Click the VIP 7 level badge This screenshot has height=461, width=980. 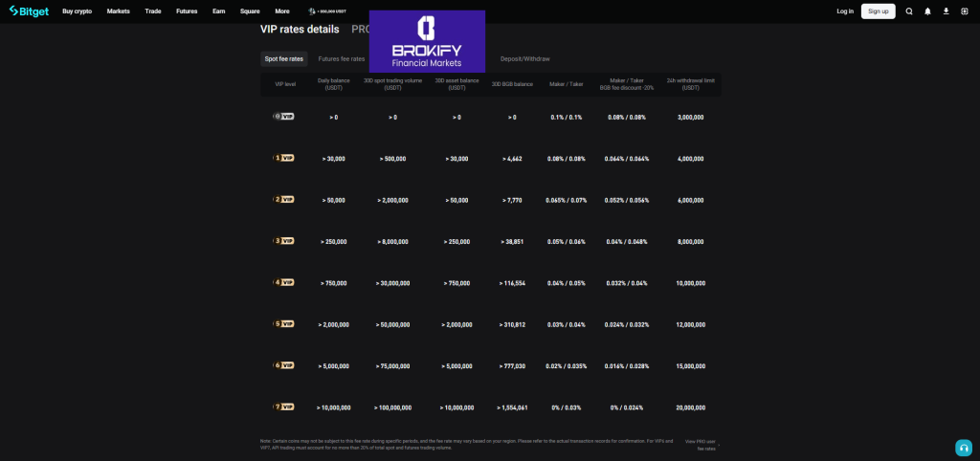pos(284,406)
